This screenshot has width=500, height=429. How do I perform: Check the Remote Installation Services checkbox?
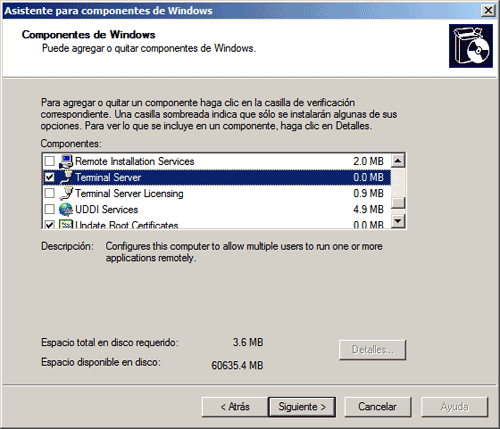coord(50,161)
